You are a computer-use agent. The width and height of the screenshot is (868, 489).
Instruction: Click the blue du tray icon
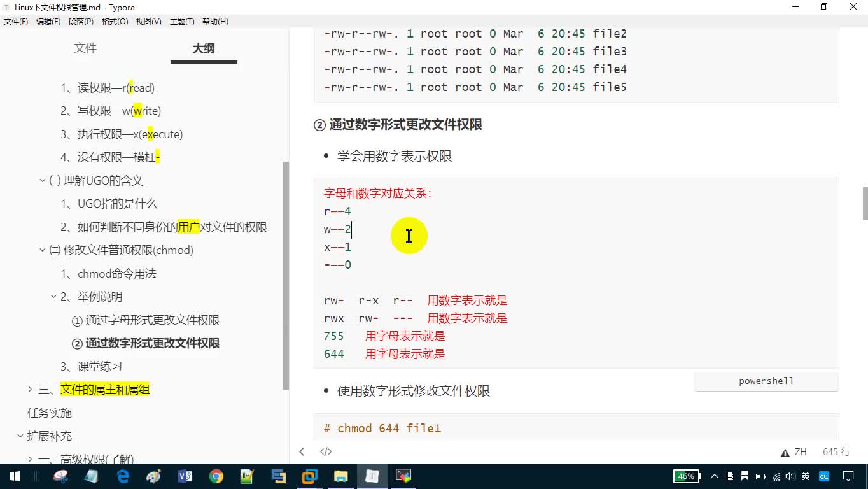[824, 476]
